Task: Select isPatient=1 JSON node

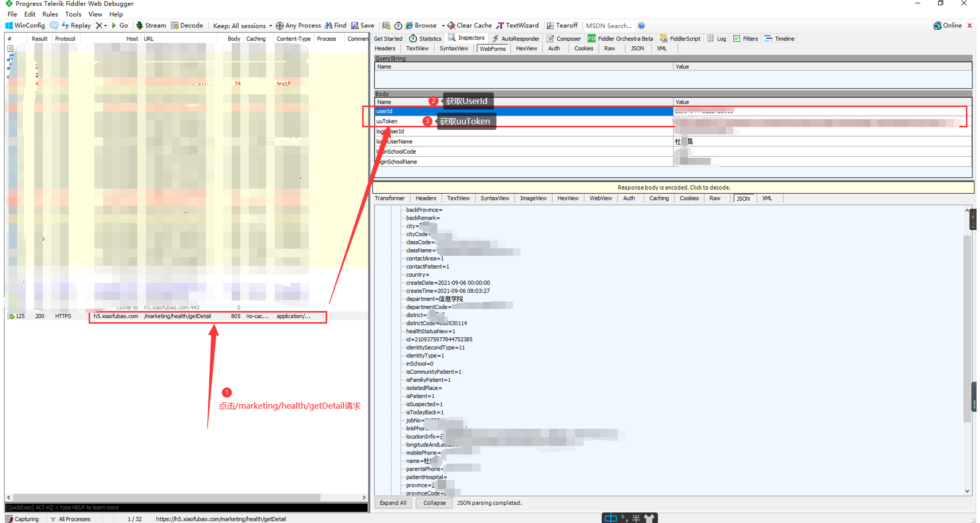Action: pos(420,396)
